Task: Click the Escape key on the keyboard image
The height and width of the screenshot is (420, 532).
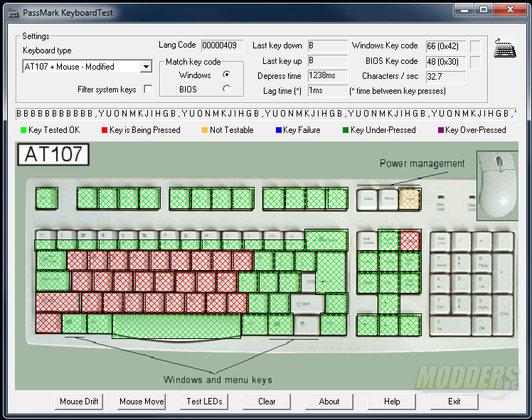Action: (x=47, y=198)
